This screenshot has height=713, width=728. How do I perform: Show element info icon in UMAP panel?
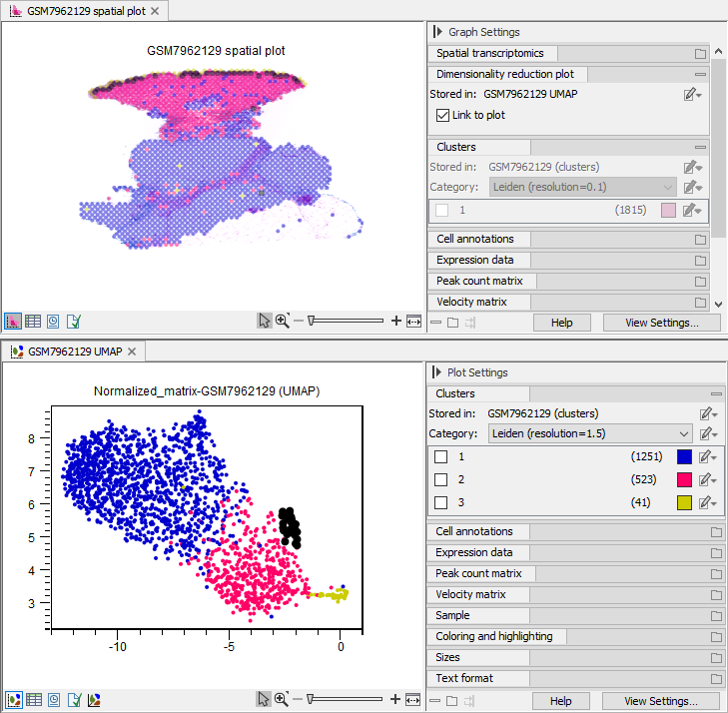pos(74,700)
